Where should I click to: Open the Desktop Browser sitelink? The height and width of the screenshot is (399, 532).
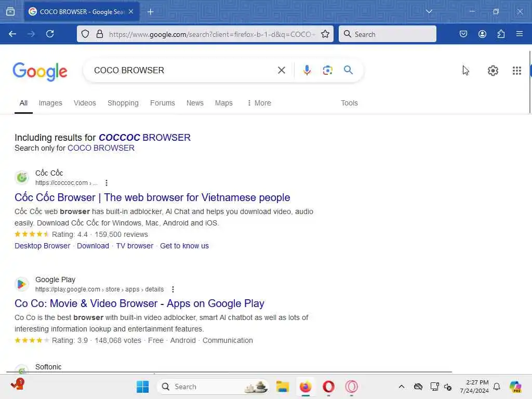[43, 246]
